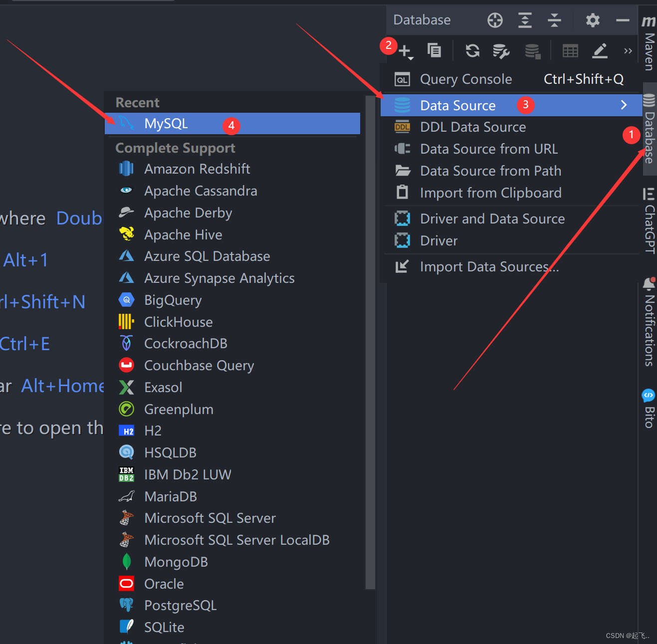
Task: Open Database panel gear settings
Action: [x=593, y=20]
